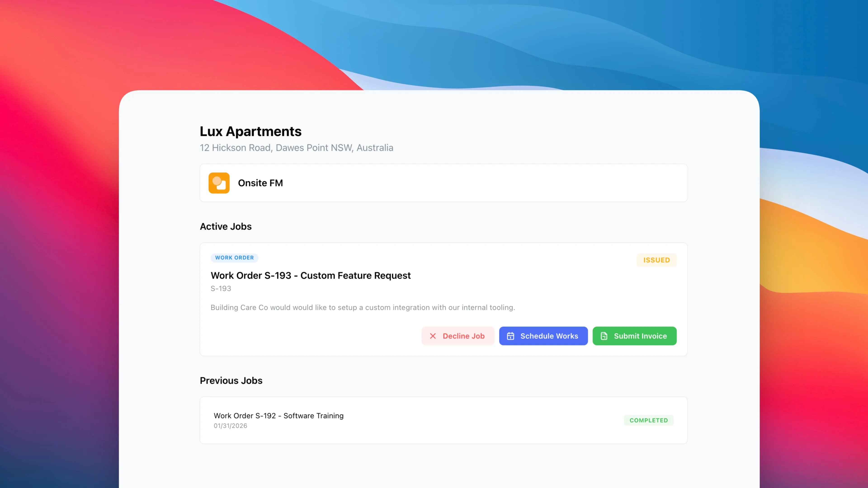Click the COMPLETED status badge
Image resolution: width=868 pixels, height=488 pixels.
[x=648, y=420]
